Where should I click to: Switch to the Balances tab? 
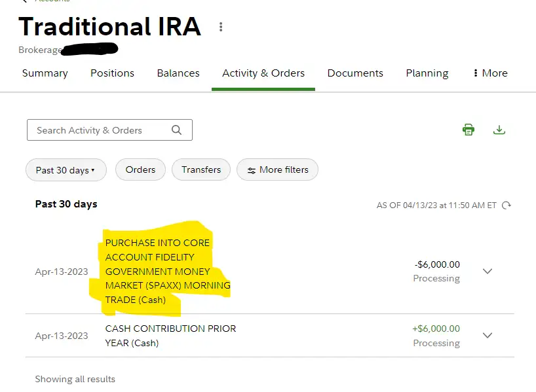[x=178, y=73]
